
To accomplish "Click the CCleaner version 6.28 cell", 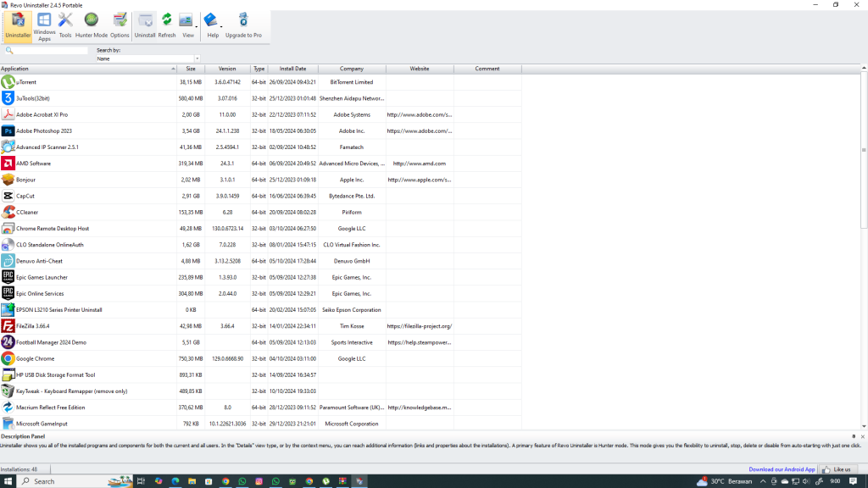I will point(227,213).
